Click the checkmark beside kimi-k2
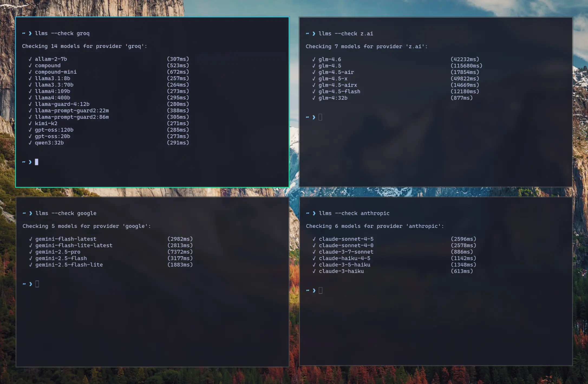The image size is (588, 384). pos(31,123)
